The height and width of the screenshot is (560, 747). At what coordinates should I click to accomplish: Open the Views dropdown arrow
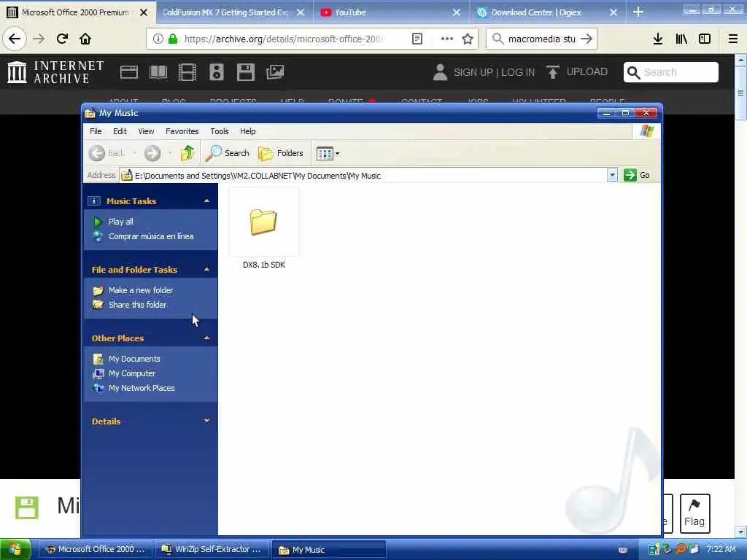tap(337, 153)
